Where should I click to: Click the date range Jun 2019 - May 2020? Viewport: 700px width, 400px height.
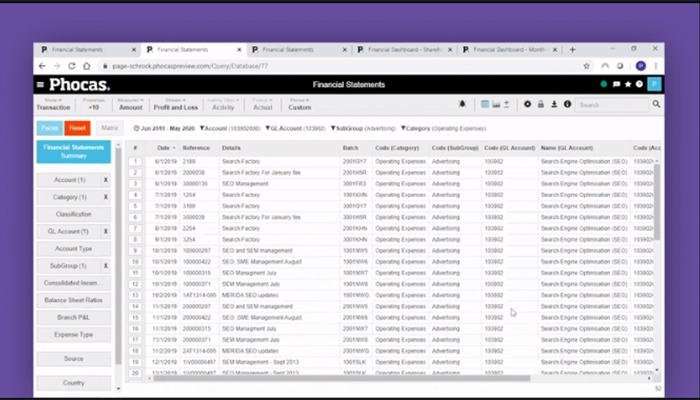[164, 129]
